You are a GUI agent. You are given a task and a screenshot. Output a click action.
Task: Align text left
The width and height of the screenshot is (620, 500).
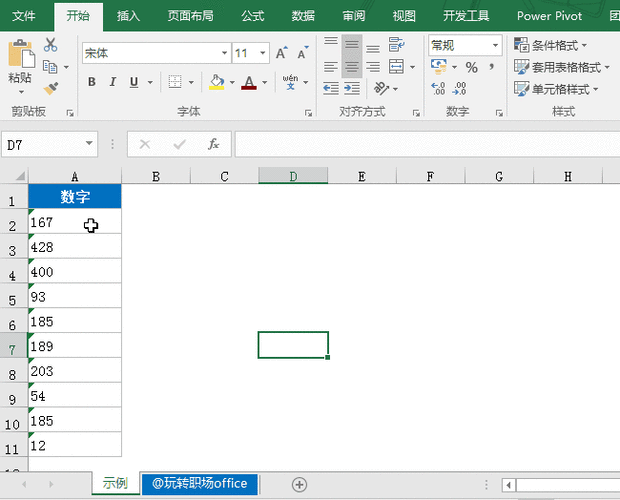[x=331, y=66]
